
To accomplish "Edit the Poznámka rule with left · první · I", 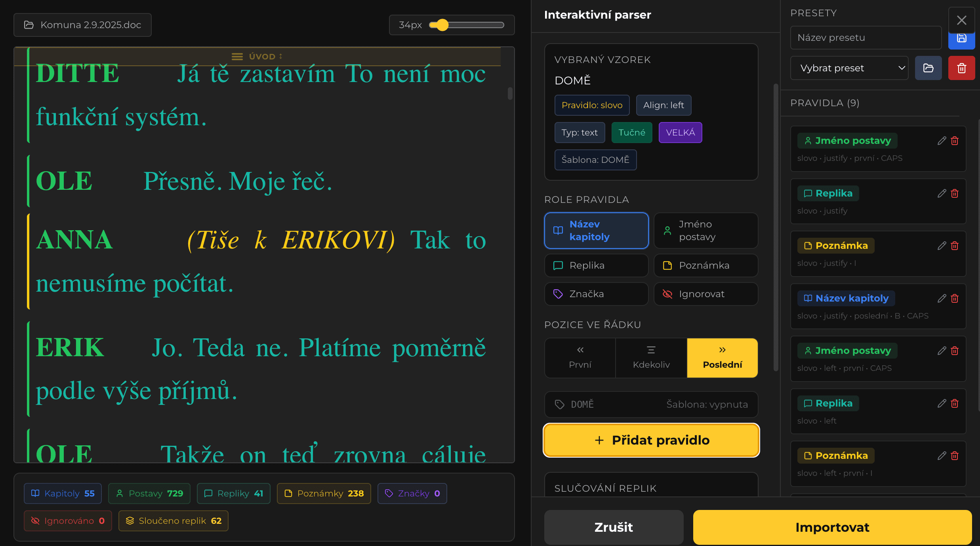I will 942,456.
